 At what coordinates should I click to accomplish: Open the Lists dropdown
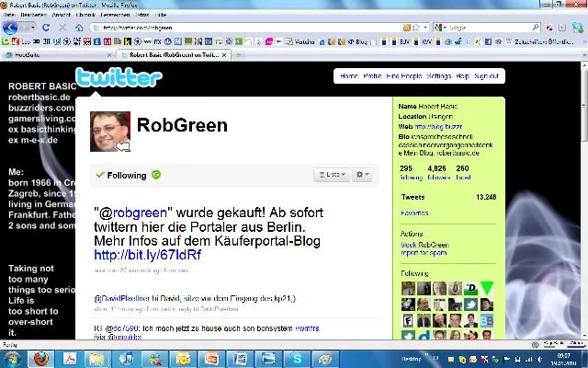[x=331, y=175]
